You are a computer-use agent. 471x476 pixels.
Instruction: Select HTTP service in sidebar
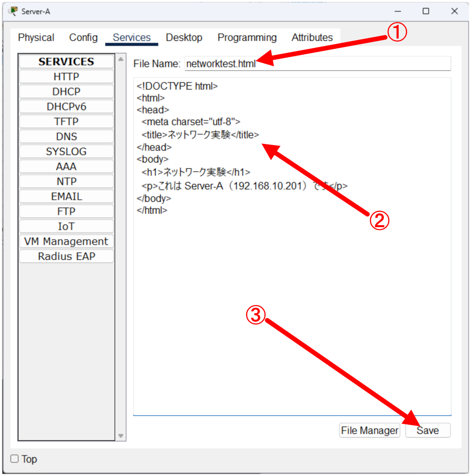click(66, 77)
